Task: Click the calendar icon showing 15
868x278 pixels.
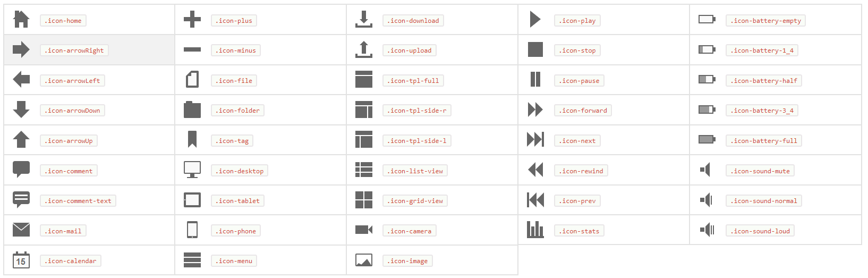Action: tap(21, 260)
